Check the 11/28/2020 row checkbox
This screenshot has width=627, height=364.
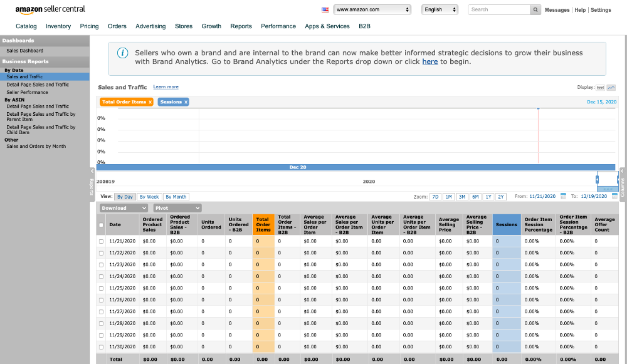tap(101, 324)
